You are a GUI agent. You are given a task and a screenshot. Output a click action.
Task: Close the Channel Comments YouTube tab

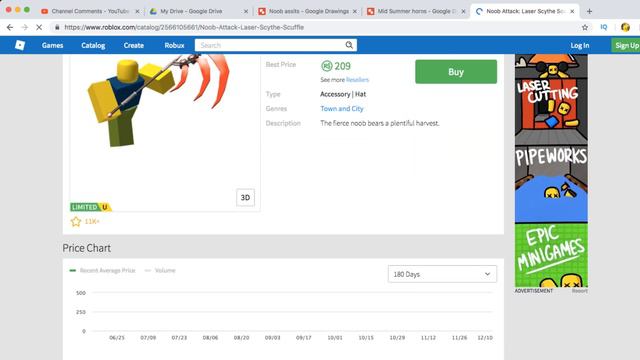coord(138,11)
